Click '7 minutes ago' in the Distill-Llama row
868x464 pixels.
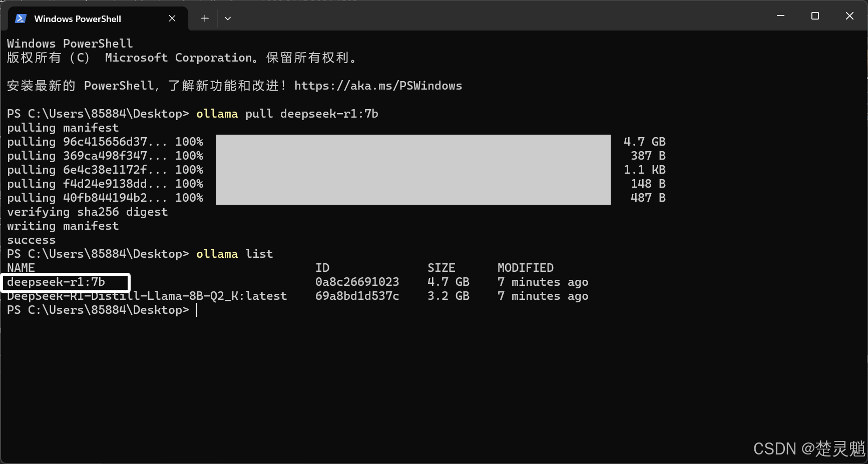(543, 296)
